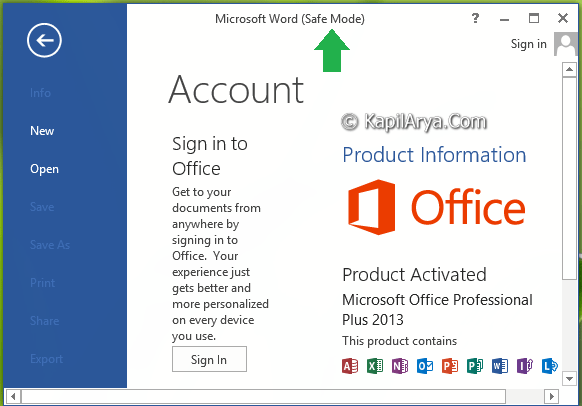The height and width of the screenshot is (406, 582).
Task: Click the vertical scrollbar thumb
Action: (x=569, y=178)
